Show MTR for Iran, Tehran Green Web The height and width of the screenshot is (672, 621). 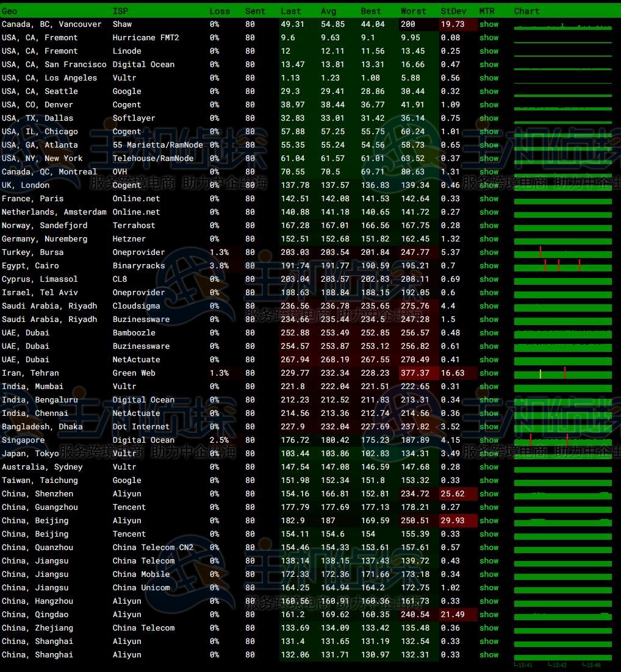(489, 373)
